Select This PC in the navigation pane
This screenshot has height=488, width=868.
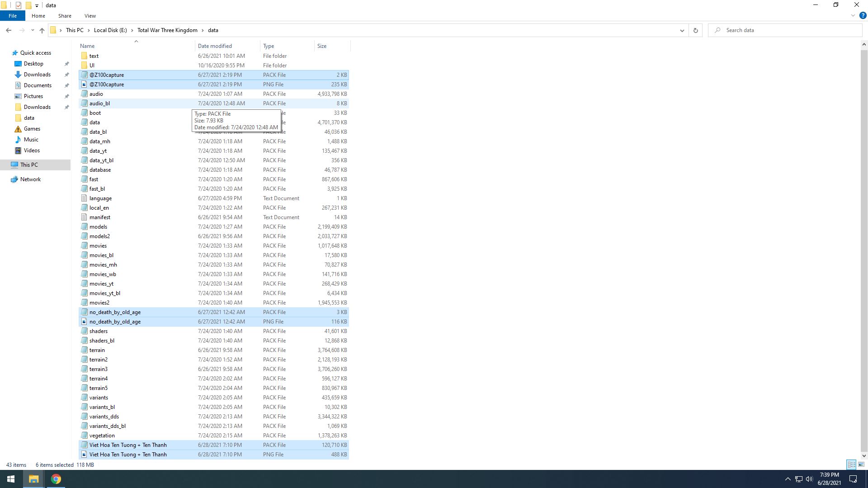coord(29,165)
